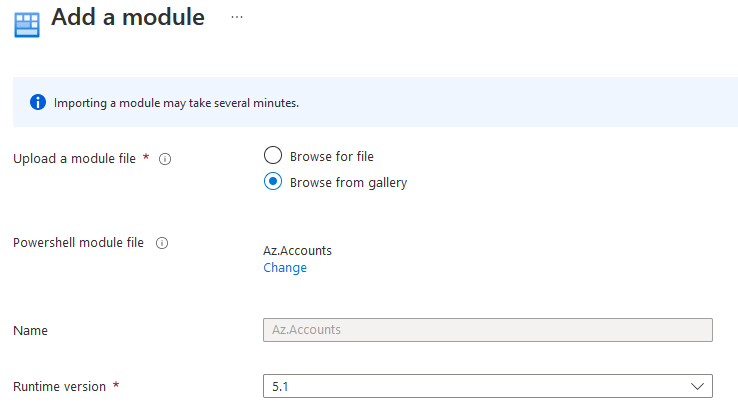The image size is (738, 417).
Task: Click the Name field label
Action: click(x=30, y=331)
